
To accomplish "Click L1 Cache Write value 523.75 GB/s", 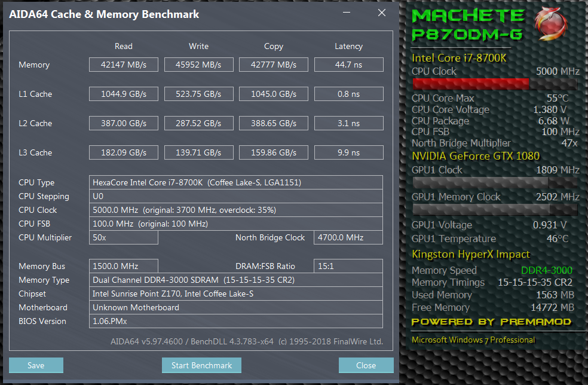I will pos(199,94).
